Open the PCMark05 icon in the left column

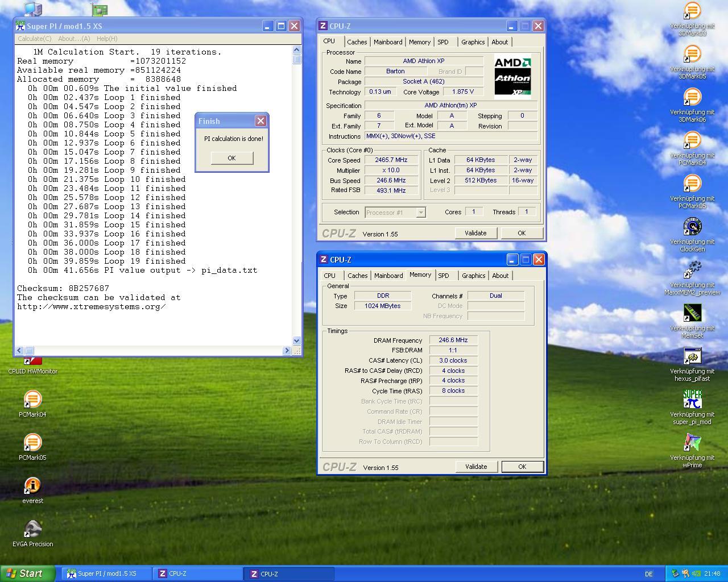pos(32,447)
